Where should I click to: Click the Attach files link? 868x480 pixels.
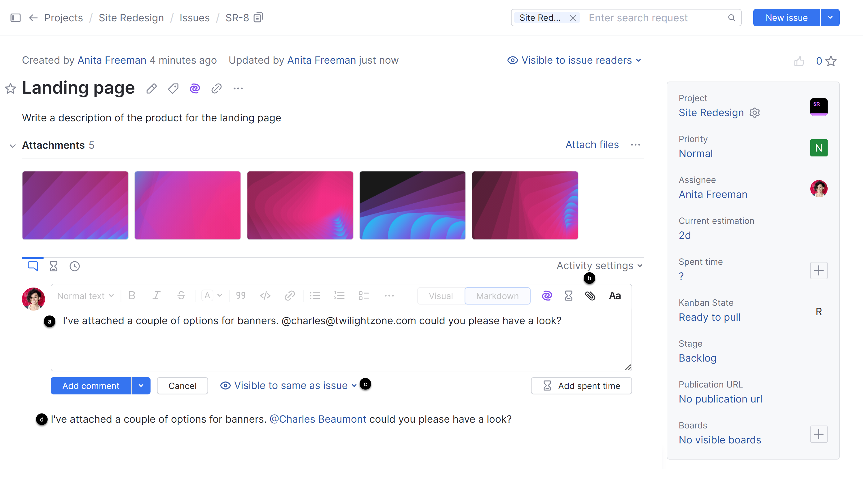point(592,145)
